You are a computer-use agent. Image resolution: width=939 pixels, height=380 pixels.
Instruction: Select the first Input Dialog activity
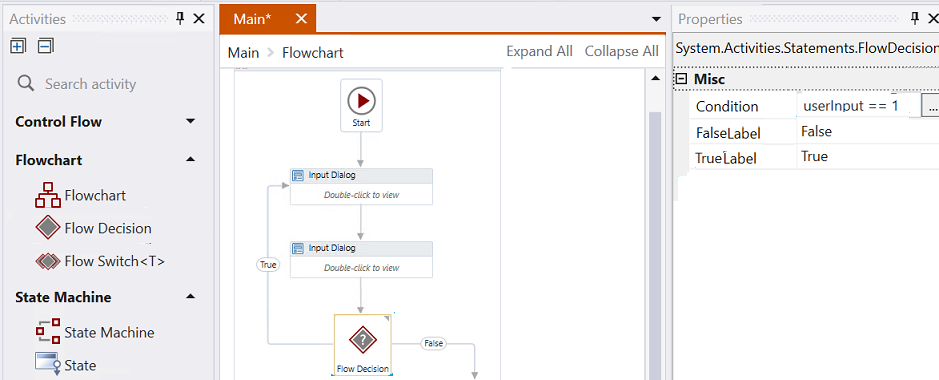pos(361,186)
